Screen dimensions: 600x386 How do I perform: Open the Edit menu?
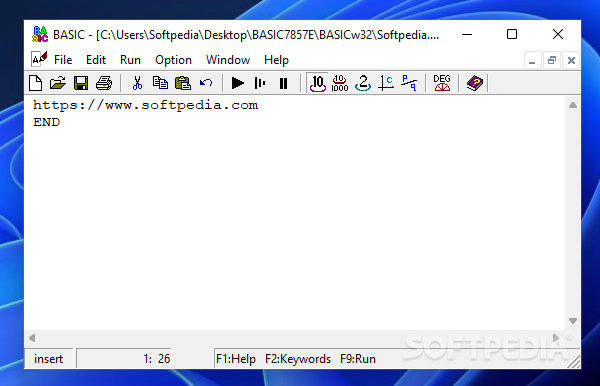(x=96, y=60)
